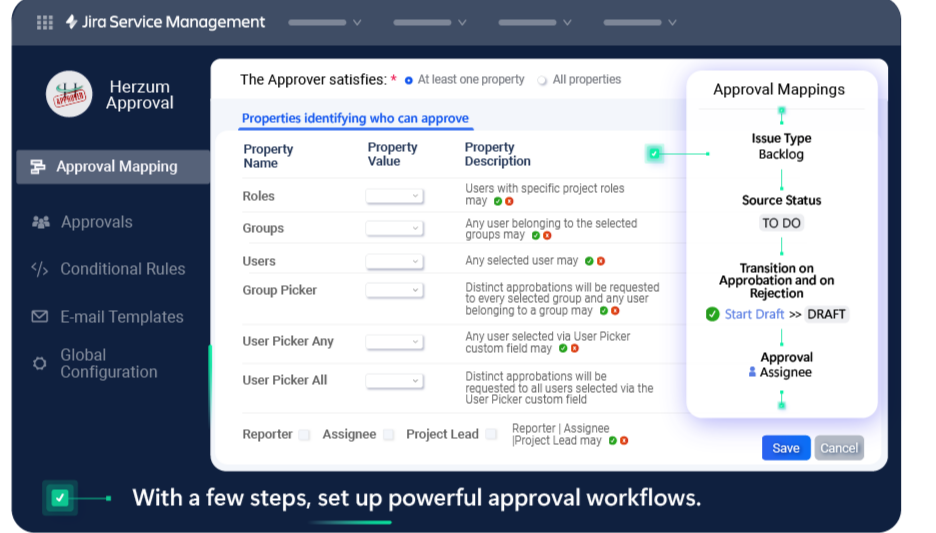936x533 pixels.
Task: Click green check icon in Users description
Action: click(589, 261)
